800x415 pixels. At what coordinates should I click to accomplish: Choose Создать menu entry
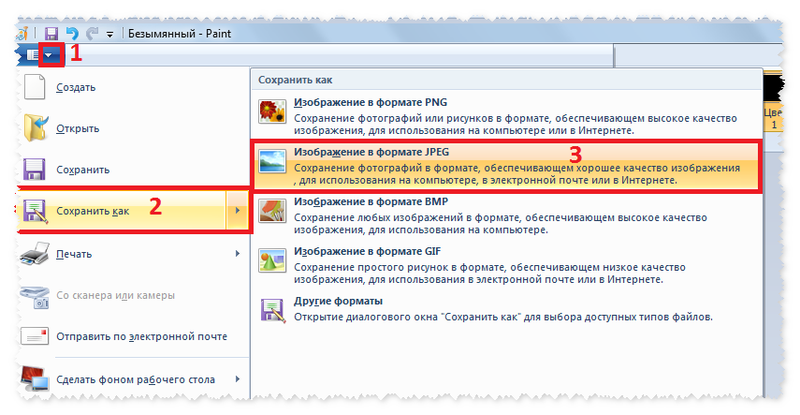click(x=134, y=87)
